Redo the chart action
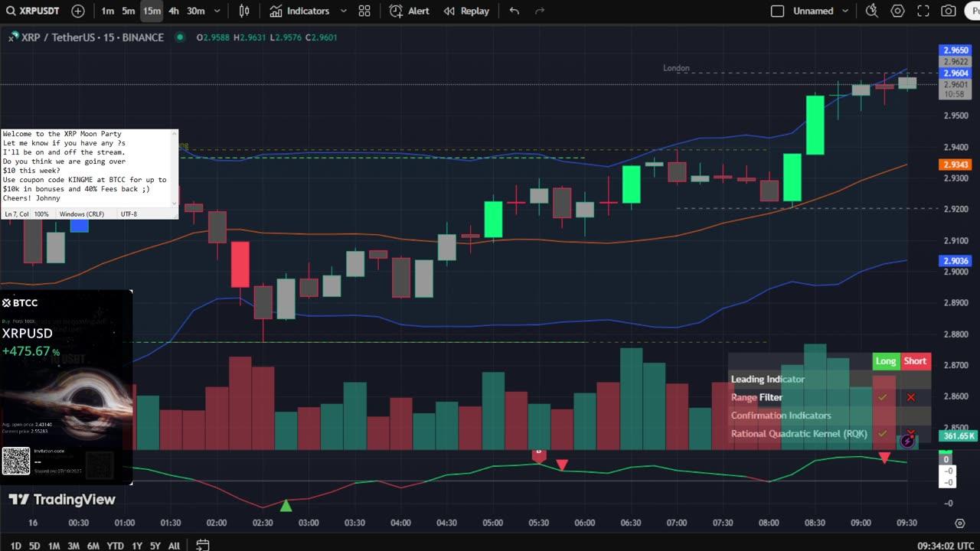 click(540, 11)
